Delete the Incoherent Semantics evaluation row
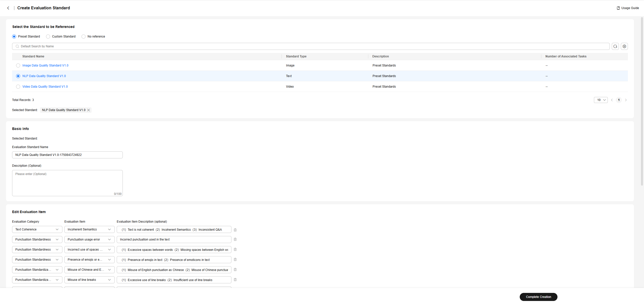The height and width of the screenshot is (306, 644). coord(235,230)
